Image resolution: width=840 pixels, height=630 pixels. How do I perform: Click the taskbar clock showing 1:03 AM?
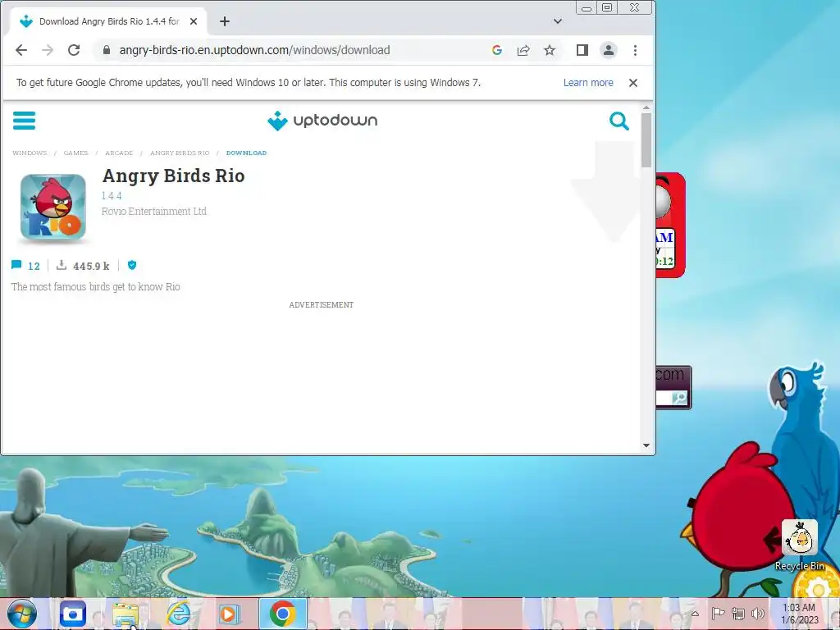[x=799, y=614]
